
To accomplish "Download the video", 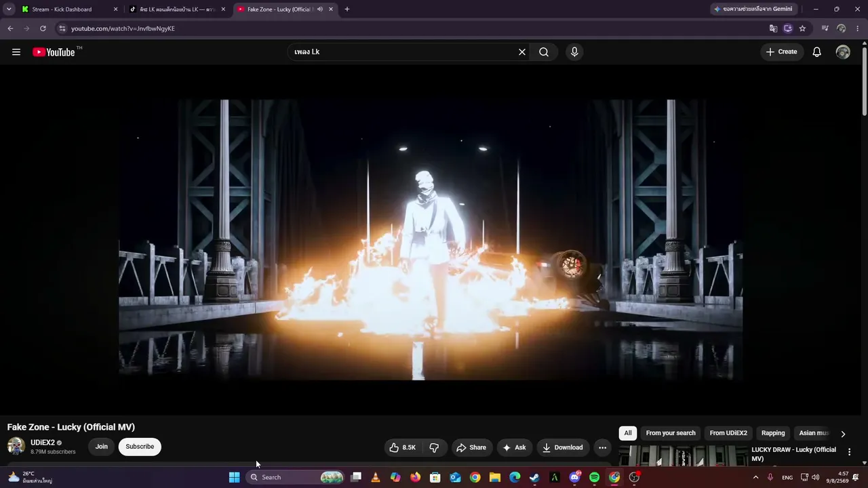I will pyautogui.click(x=563, y=447).
